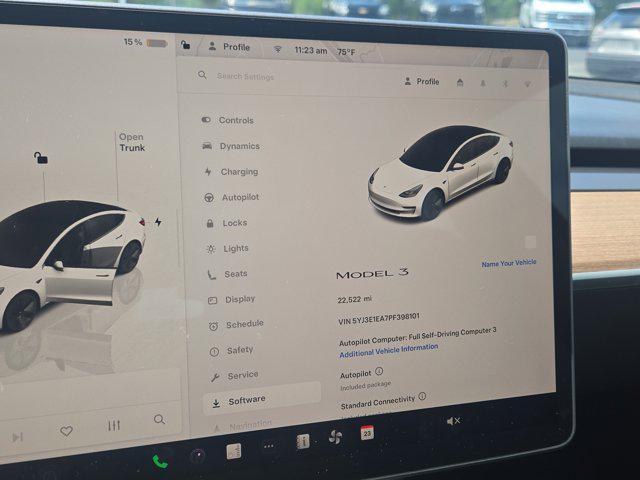Open the green Phone app icon
Screen dimensions: 640x480
pos(160,461)
